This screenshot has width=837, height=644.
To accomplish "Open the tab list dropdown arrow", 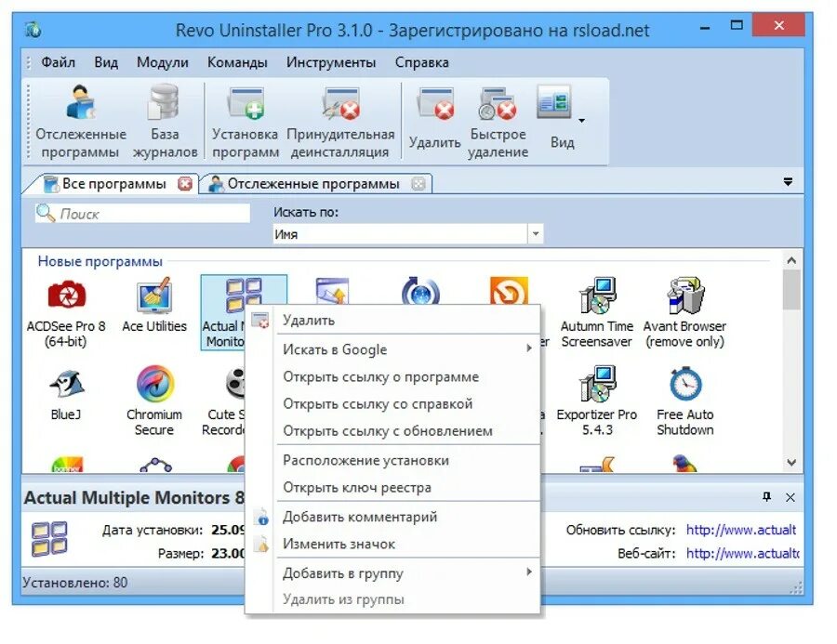I will pos(788,182).
